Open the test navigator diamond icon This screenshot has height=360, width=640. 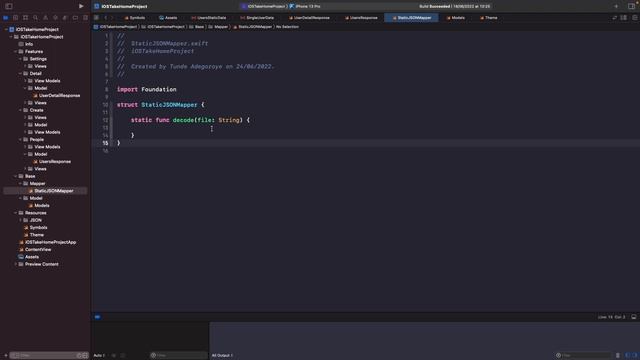56,18
